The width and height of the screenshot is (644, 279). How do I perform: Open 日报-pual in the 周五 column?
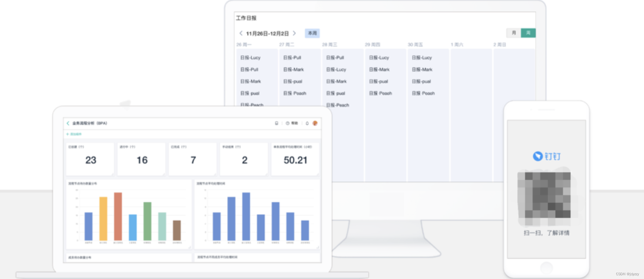pyautogui.click(x=421, y=82)
